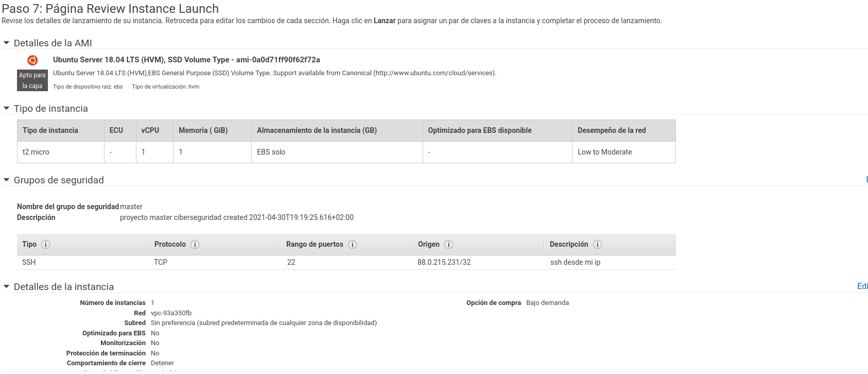Show info for the Descripción column
This screenshot has width=868, height=374.
(598, 245)
